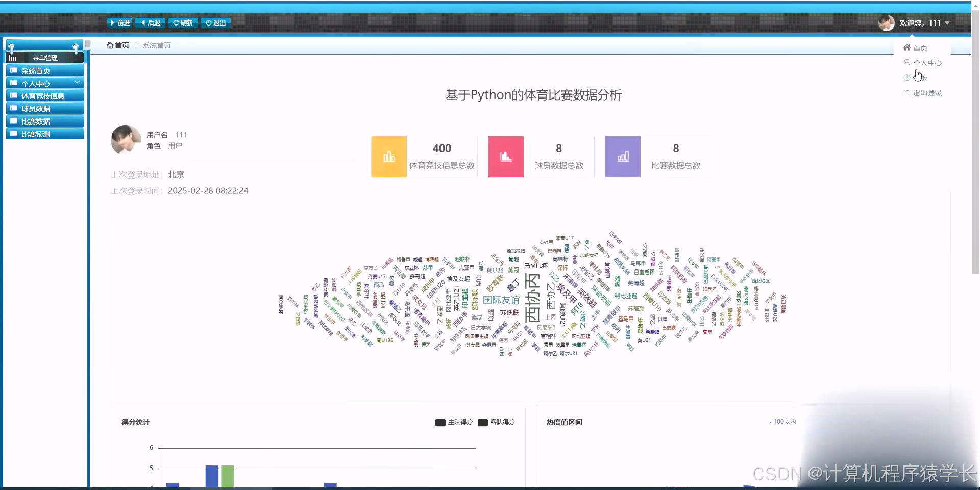
Task: Open the home (首页) breadcrumb icon
Action: [x=111, y=45]
